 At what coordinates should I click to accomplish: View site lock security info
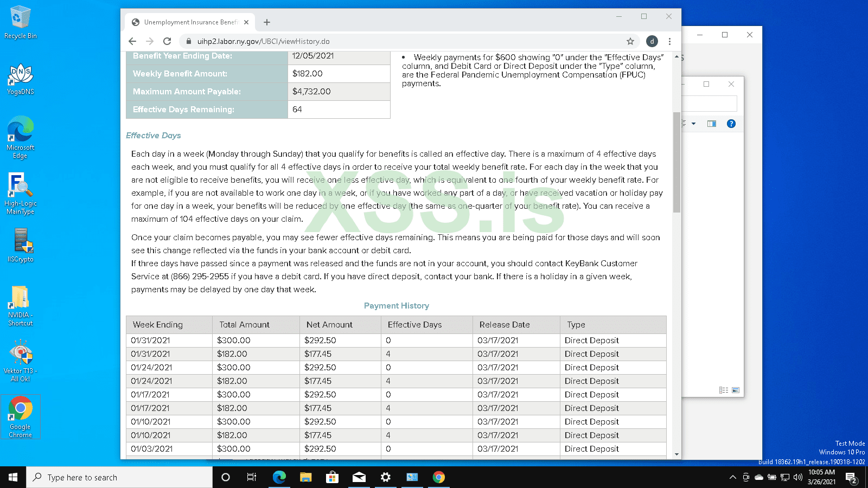pyautogui.click(x=189, y=41)
